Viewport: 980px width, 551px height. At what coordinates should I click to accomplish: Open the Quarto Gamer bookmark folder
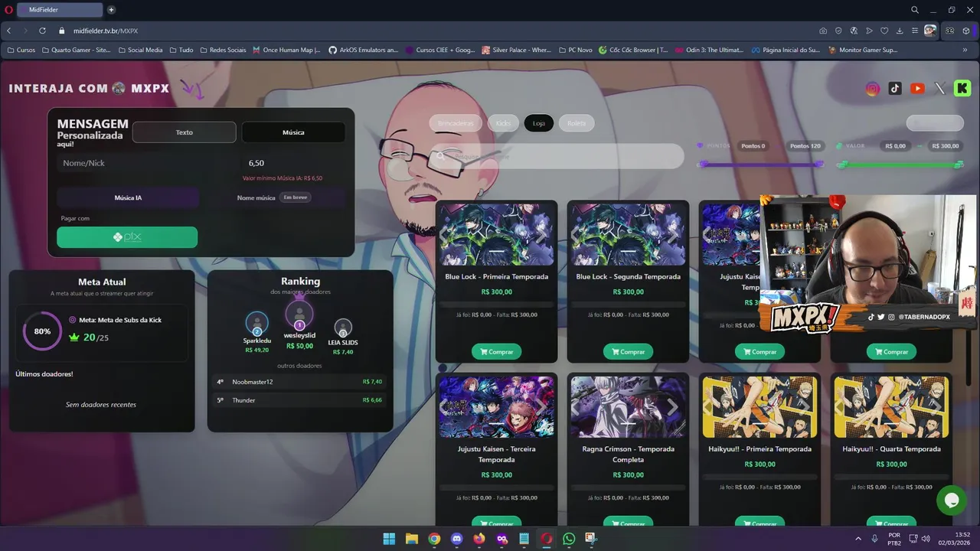pyautogui.click(x=75, y=50)
